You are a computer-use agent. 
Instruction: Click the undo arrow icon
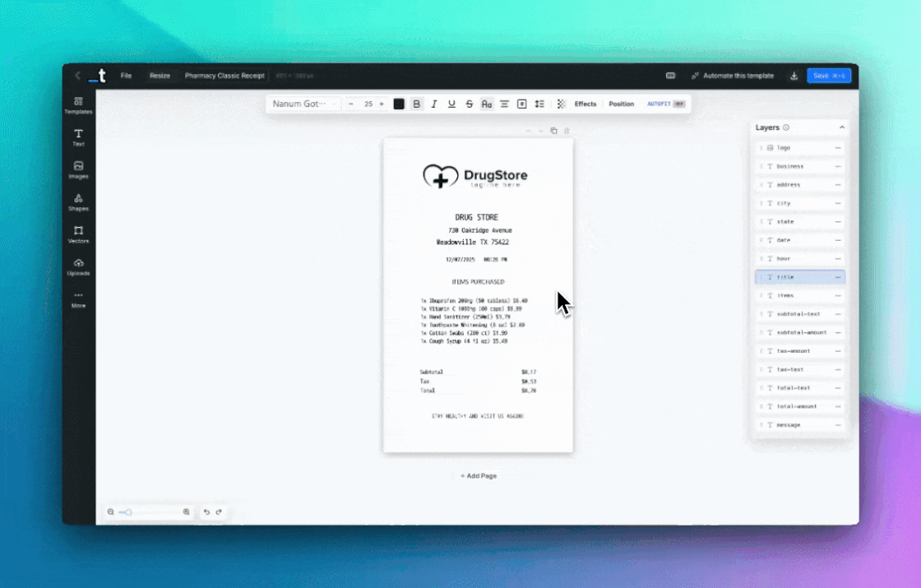point(206,512)
